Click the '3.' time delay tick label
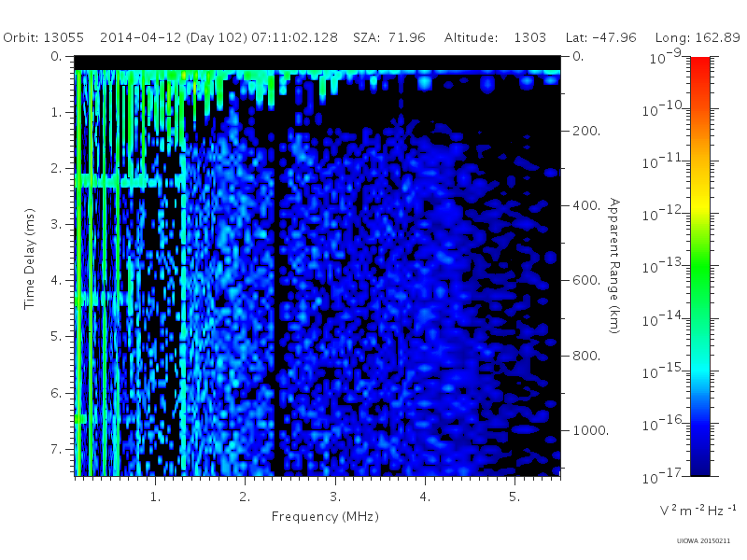This screenshot has width=747, height=560. tap(56, 224)
